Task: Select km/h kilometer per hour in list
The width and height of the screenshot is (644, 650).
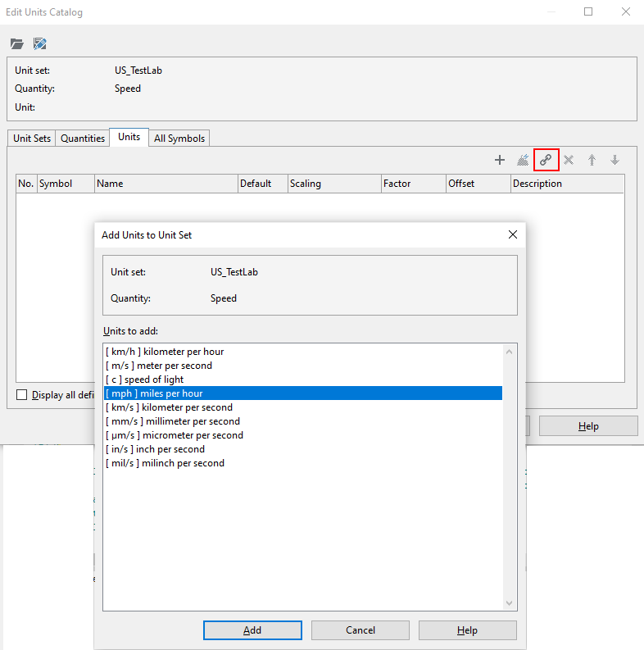Action: pyautogui.click(x=165, y=352)
